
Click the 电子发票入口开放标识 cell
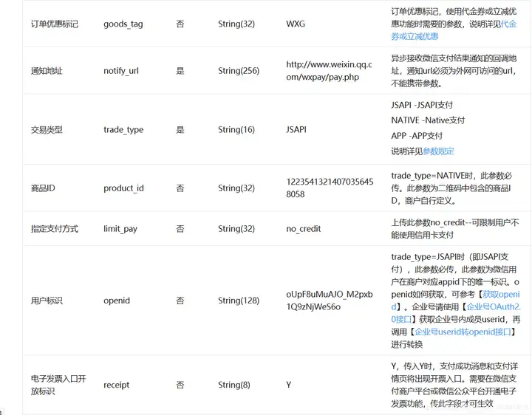point(58,385)
